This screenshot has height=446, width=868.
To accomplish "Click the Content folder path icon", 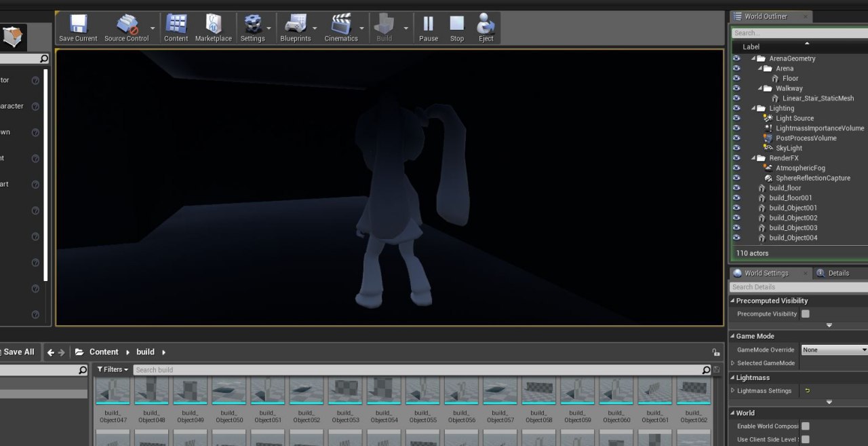I will click(79, 352).
